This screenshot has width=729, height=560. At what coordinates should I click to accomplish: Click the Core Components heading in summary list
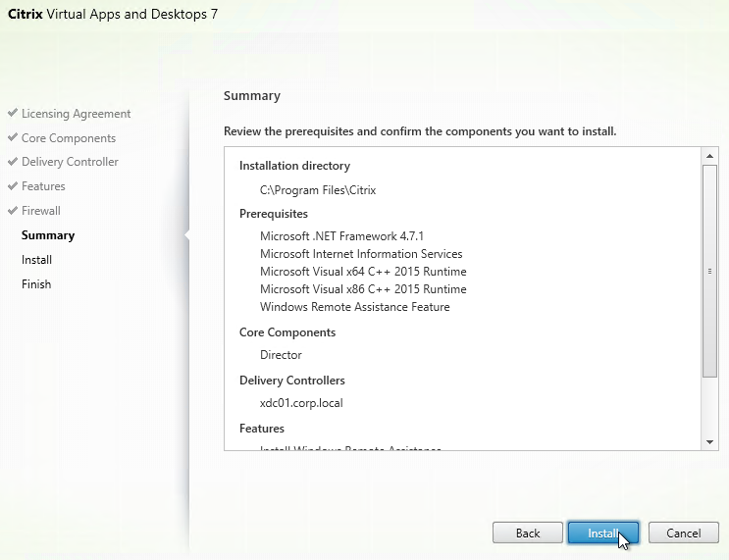click(x=287, y=332)
